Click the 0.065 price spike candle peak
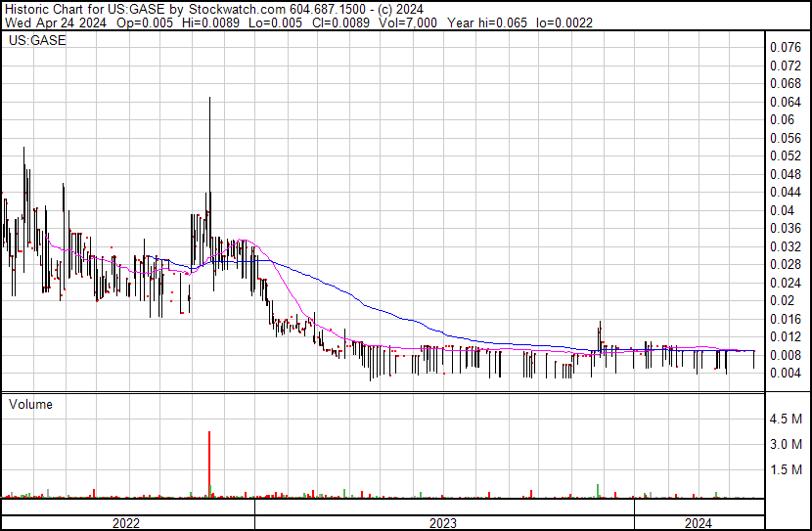Screen dimensions: 812x531 coord(209,97)
